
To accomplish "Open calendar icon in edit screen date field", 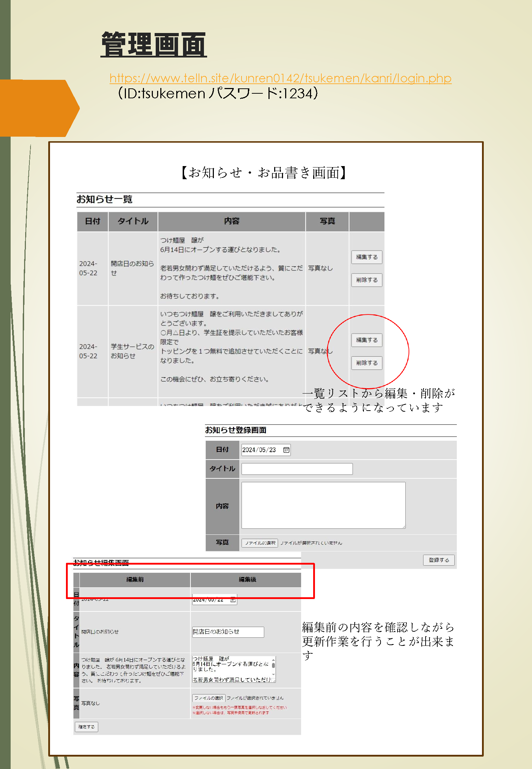I will pyautogui.click(x=233, y=600).
